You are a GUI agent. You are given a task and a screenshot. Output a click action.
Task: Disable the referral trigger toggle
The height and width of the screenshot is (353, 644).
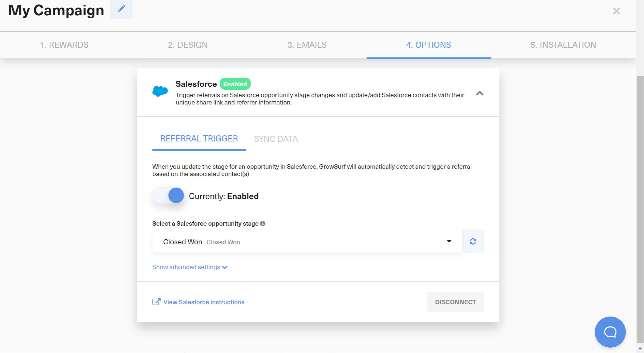tap(168, 196)
